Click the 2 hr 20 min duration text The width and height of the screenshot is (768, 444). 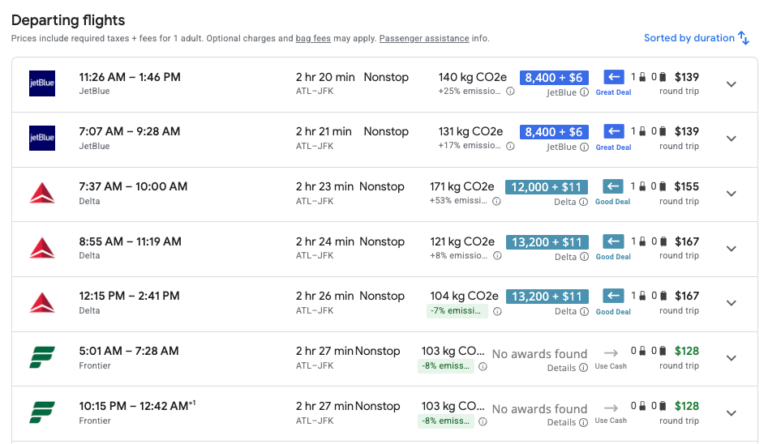coord(325,77)
